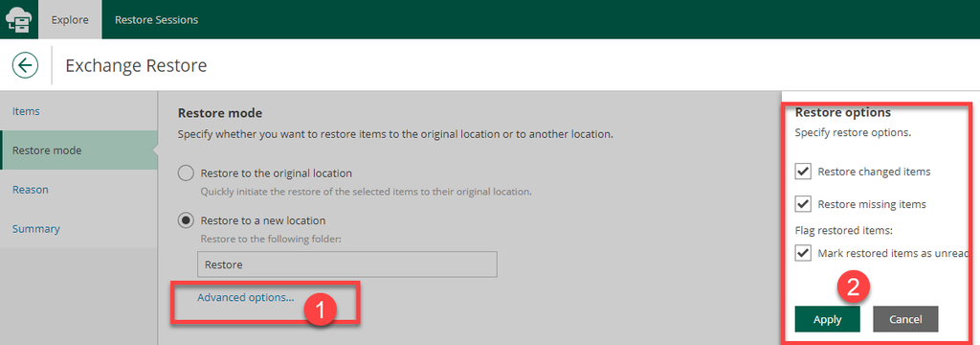This screenshot has height=345, width=980.
Task: Cancel the restore options panel
Action: [905, 319]
